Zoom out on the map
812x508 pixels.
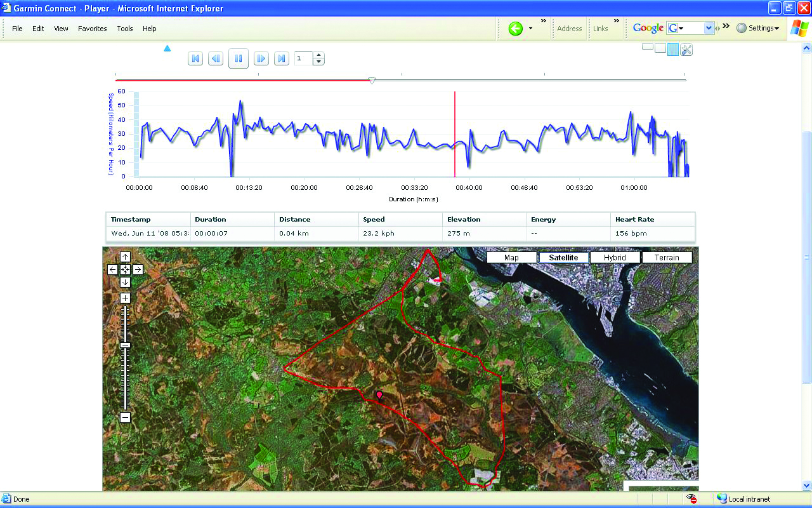125,417
